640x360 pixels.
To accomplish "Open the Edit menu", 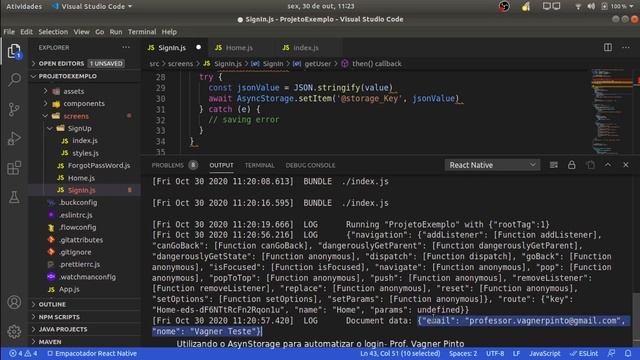I will pyautogui.click(x=27, y=32).
